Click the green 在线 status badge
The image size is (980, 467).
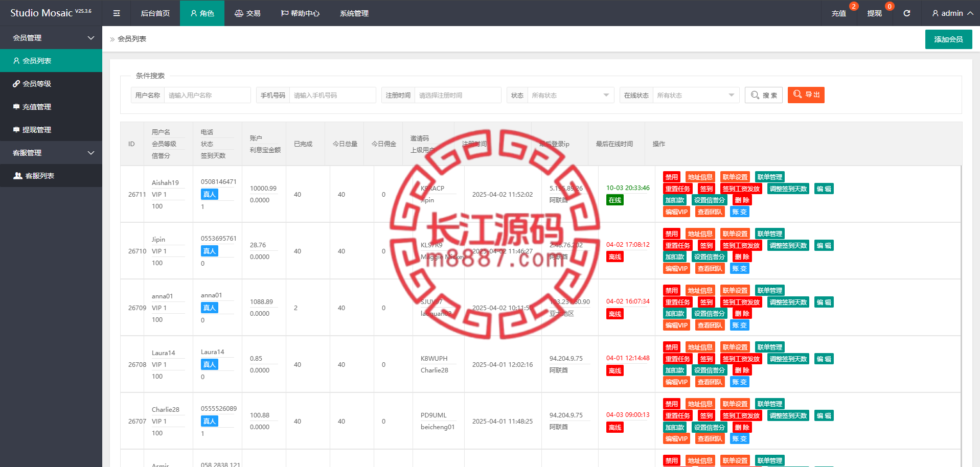pyautogui.click(x=615, y=200)
